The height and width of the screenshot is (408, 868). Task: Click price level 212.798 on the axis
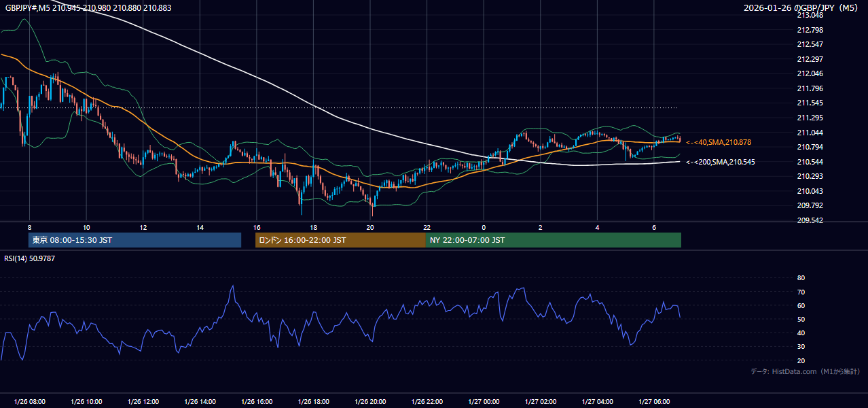tap(810, 30)
